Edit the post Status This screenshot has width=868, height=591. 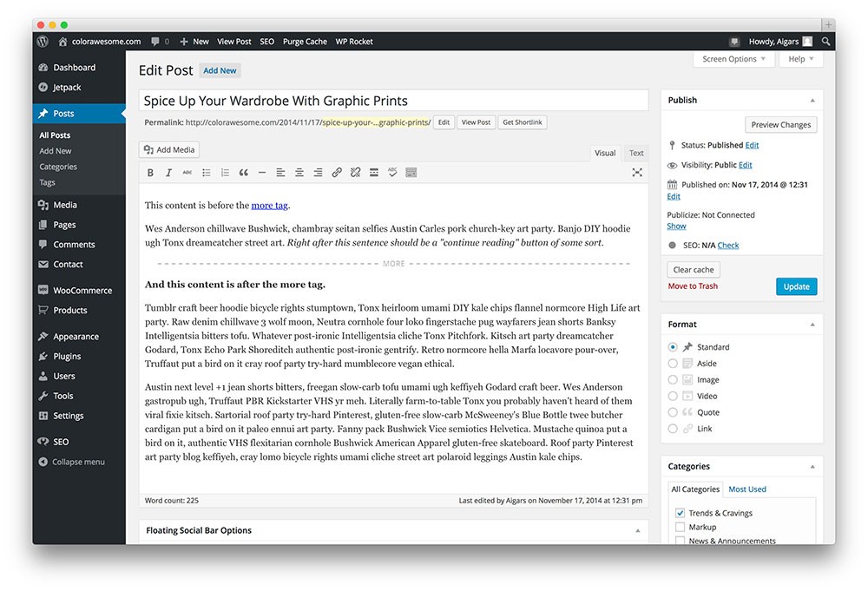(x=752, y=146)
